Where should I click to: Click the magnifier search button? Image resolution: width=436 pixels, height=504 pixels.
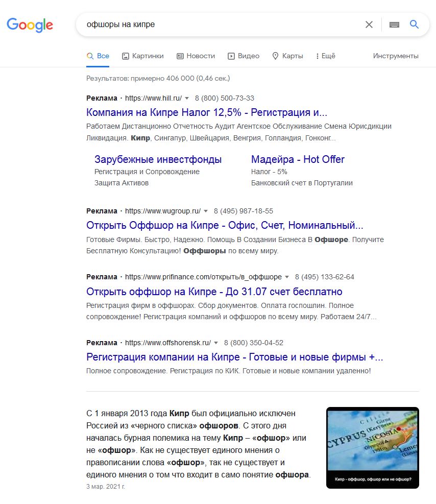[414, 24]
